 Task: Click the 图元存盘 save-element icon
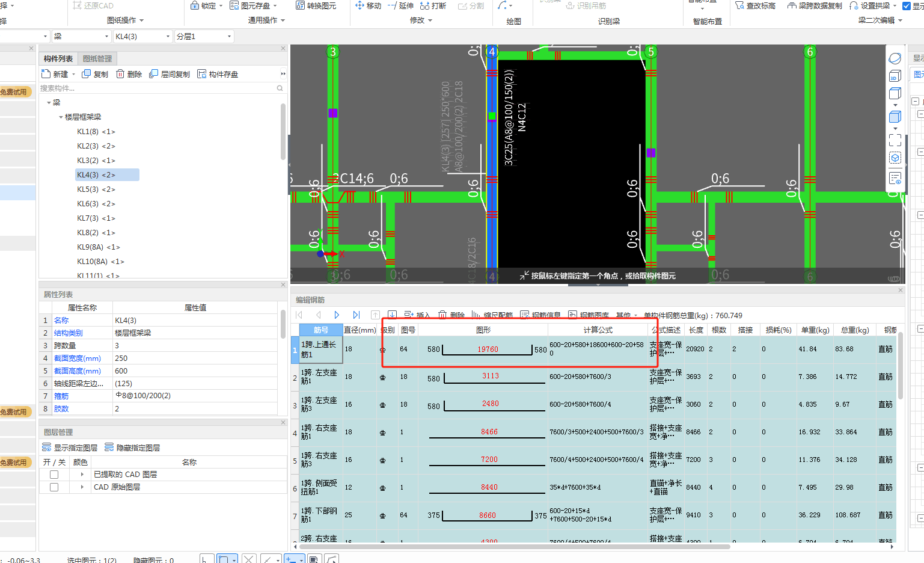coord(234,5)
